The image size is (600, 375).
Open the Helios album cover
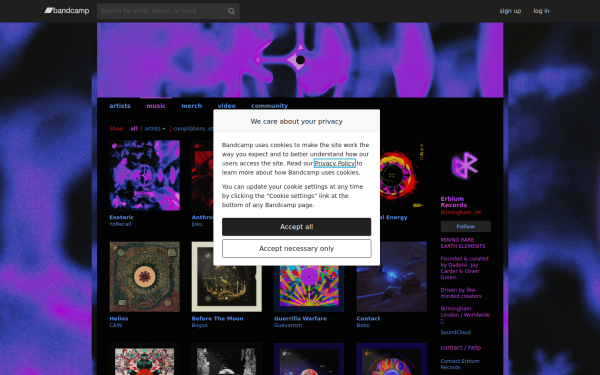point(145,277)
